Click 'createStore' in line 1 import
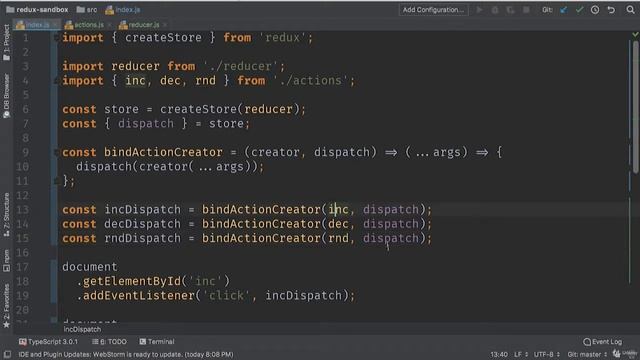The width and height of the screenshot is (640, 360). [x=163, y=38]
